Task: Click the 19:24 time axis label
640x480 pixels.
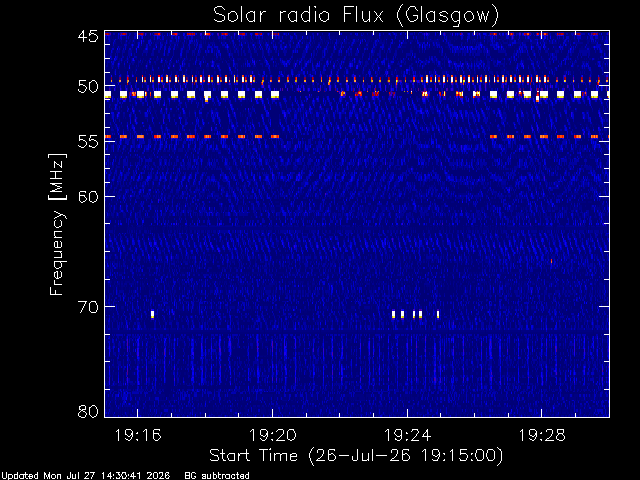Action: (407, 435)
